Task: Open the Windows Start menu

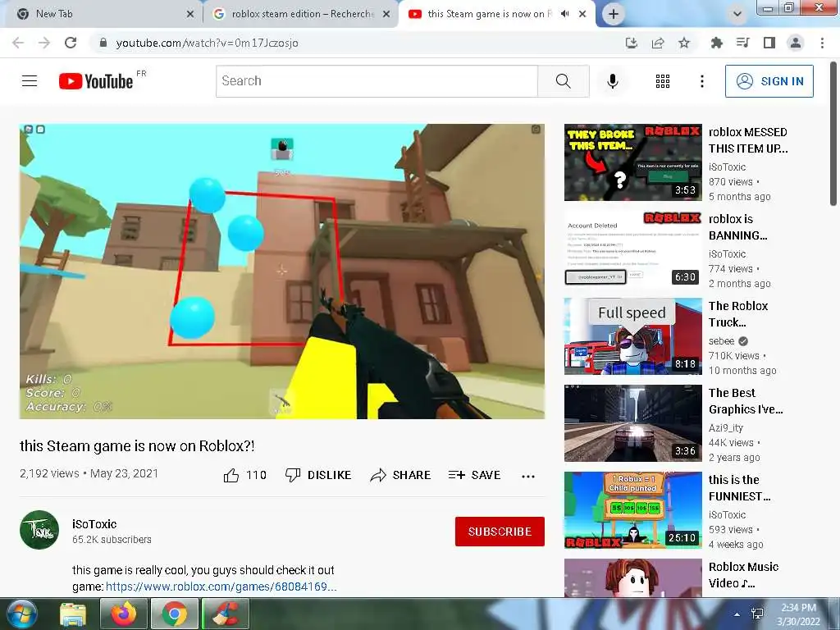Action: tap(21, 614)
